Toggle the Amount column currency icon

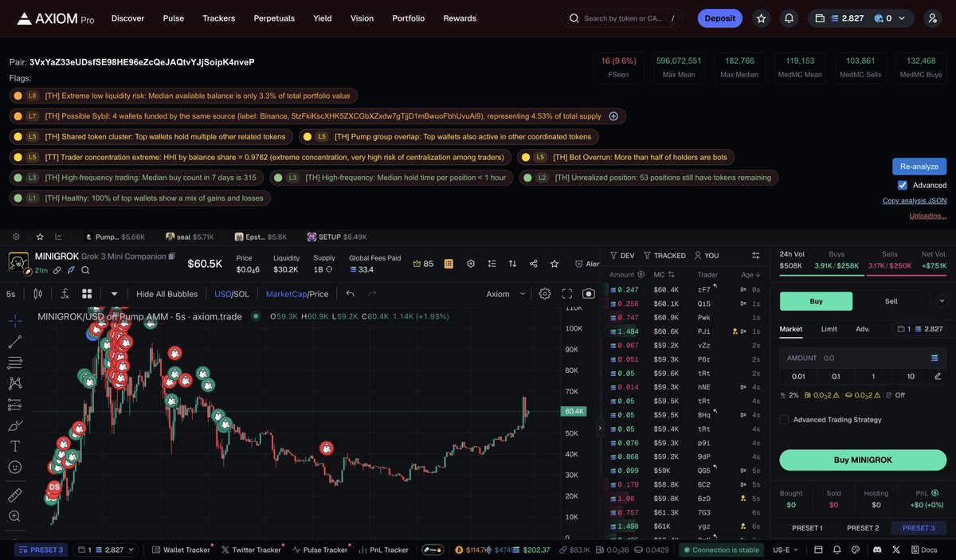pyautogui.click(x=641, y=275)
